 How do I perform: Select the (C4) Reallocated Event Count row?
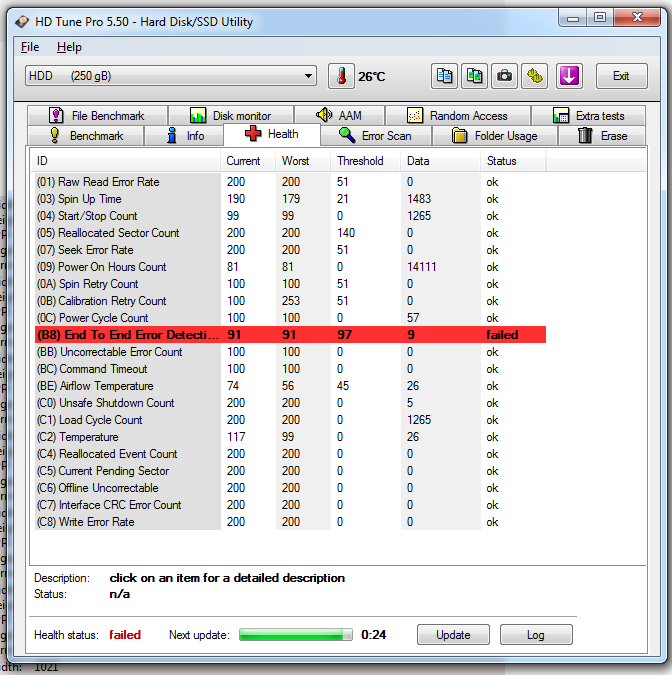(x=291, y=454)
